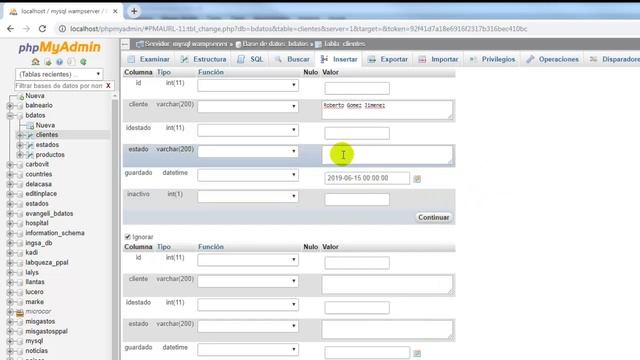The height and width of the screenshot is (360, 640).
Task: Open Función dropdown for first idestado row
Action: click(x=248, y=130)
